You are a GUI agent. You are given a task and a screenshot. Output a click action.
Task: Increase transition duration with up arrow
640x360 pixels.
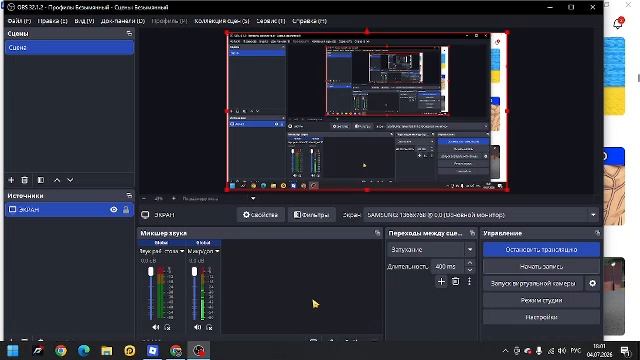470,263
